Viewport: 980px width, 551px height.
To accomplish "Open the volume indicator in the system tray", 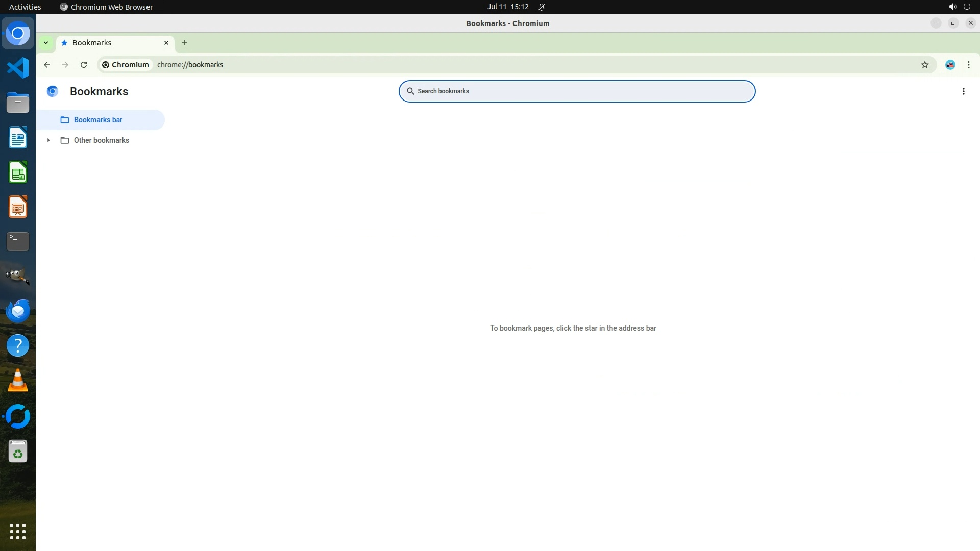I will coord(952,7).
